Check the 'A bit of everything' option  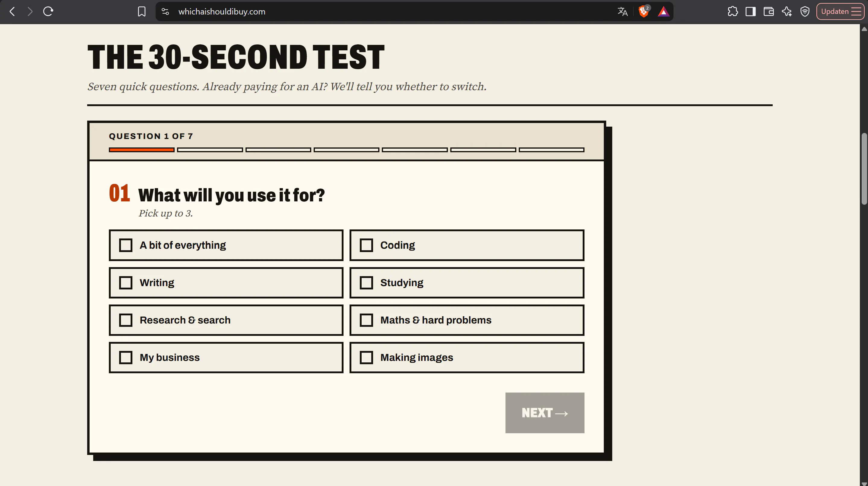pyautogui.click(x=226, y=245)
